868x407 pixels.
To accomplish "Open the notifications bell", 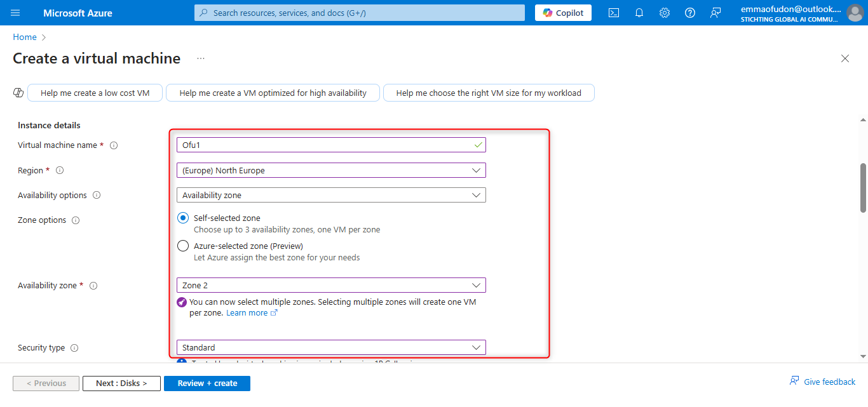I will pos(639,13).
